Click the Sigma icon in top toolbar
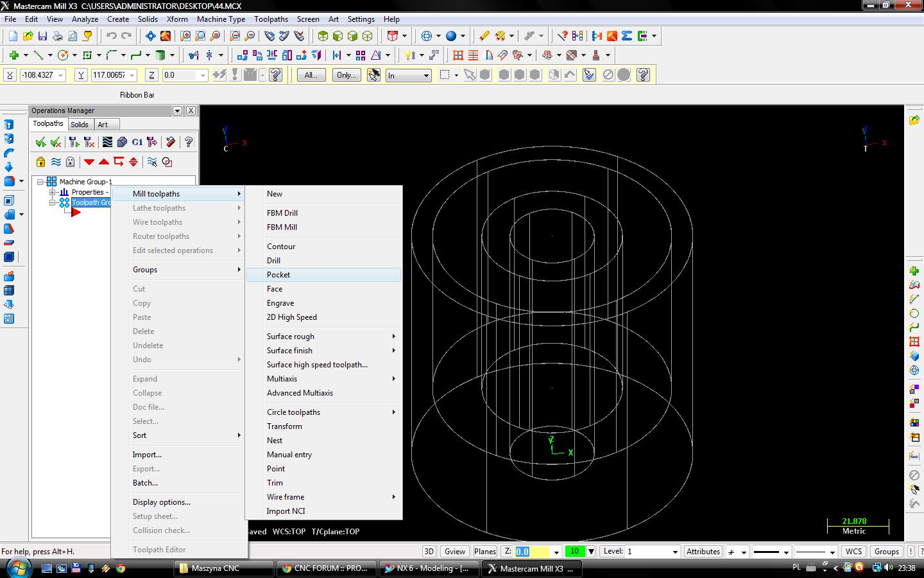The height and width of the screenshot is (578, 924). (x=627, y=36)
